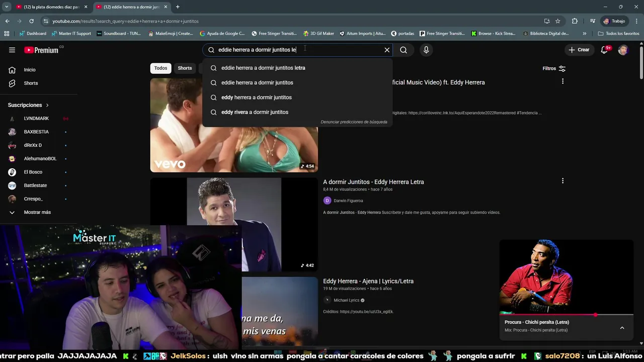The image size is (644, 362).
Task: Open a new browser tab
Action: click(x=178, y=7)
